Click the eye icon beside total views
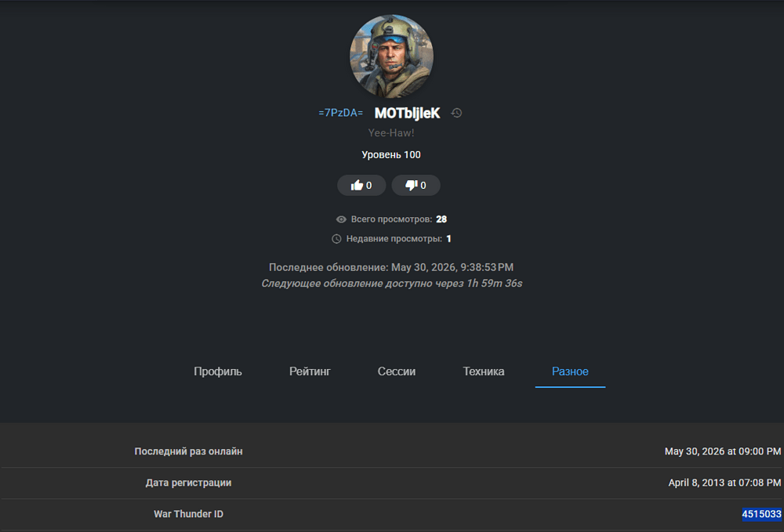Screen dimensions: 784x532 click(341, 219)
